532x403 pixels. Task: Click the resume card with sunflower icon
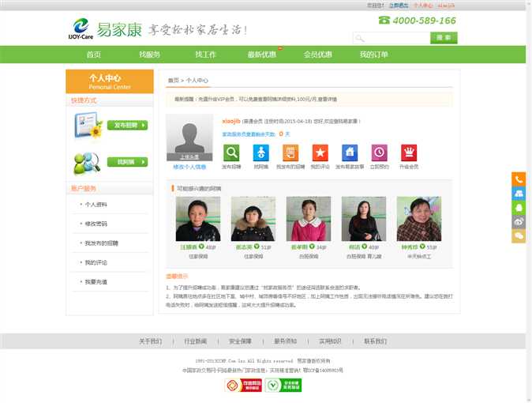click(88, 125)
